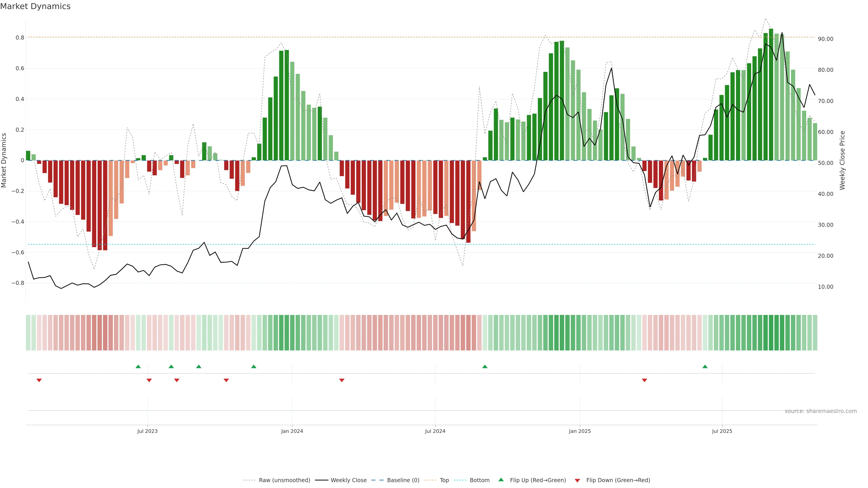Click the Top dotted-line legend entry
Image resolution: width=868 pixels, height=488 pixels.
[444, 480]
